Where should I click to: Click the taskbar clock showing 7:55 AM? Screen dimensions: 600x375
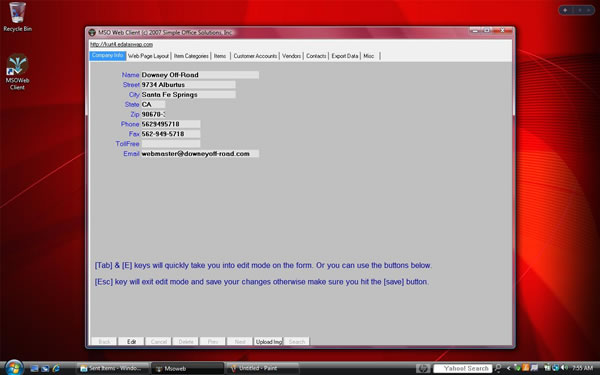point(582,368)
